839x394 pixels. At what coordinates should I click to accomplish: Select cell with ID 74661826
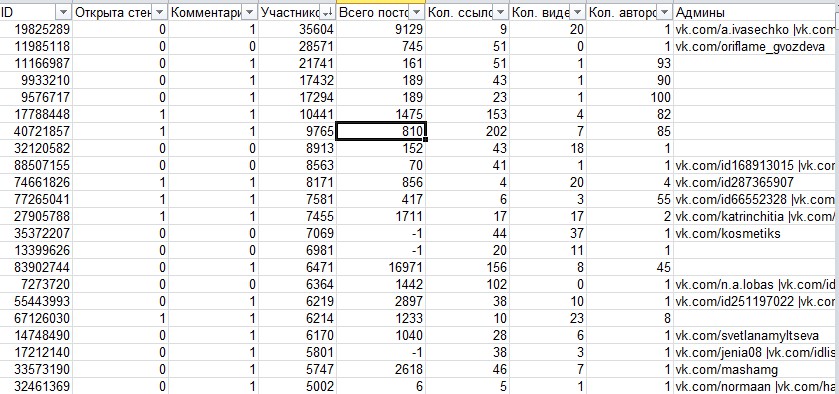coord(36,182)
